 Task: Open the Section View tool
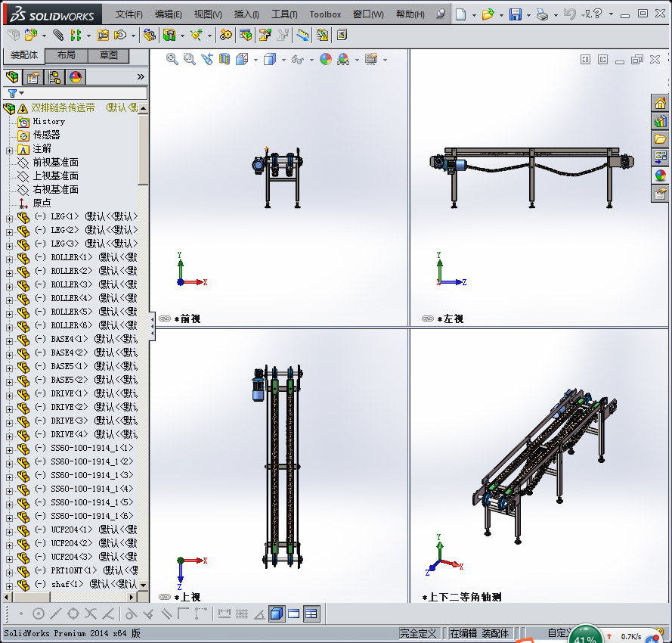tap(224, 60)
